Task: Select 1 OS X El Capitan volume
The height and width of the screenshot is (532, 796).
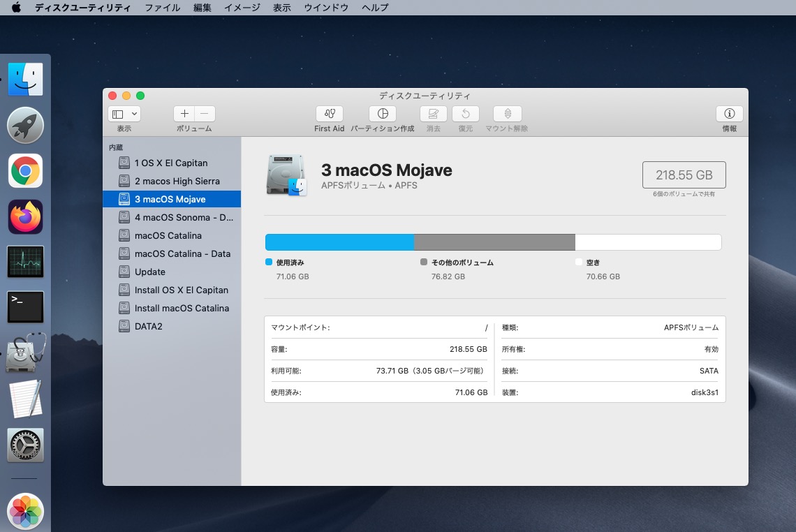Action: (x=171, y=163)
